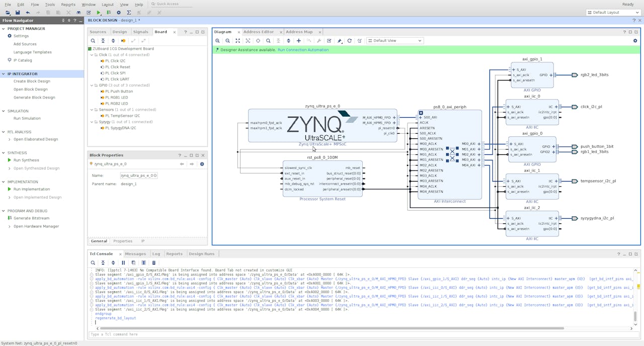The image size is (644, 346).
Task: Clear the Tcl Console with trash icon
Action: [x=154, y=263]
